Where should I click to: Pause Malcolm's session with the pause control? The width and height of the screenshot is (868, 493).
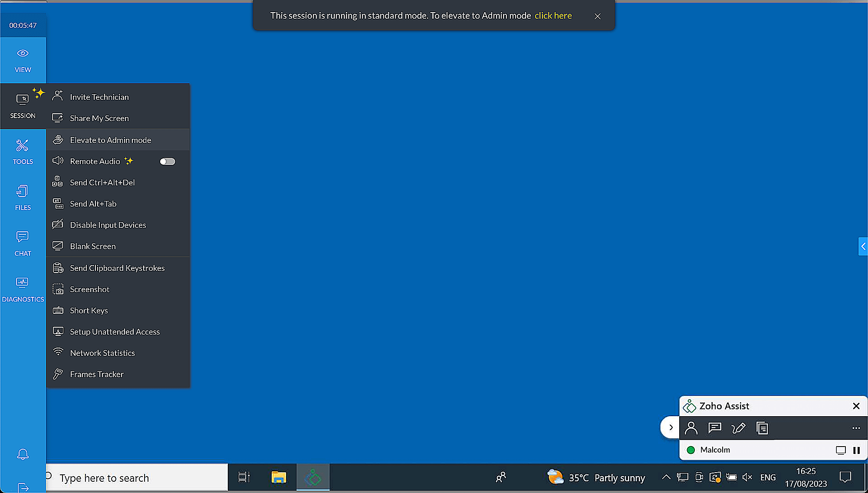(x=857, y=450)
